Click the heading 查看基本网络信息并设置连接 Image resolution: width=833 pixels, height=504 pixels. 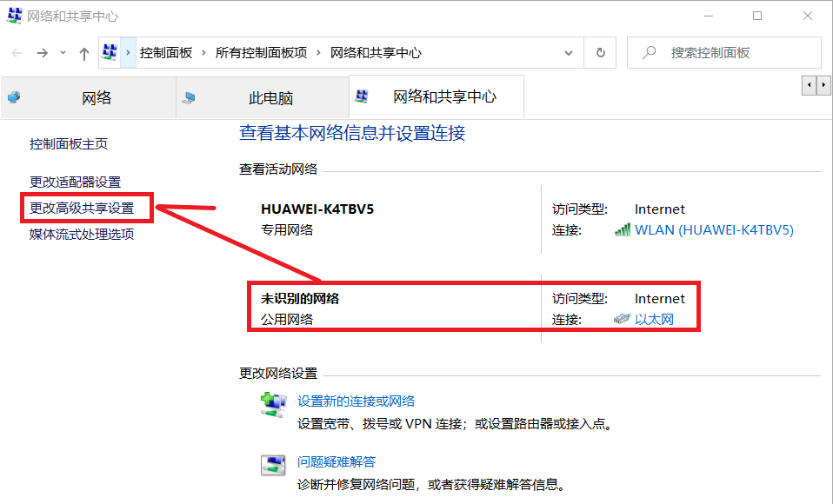coord(352,133)
